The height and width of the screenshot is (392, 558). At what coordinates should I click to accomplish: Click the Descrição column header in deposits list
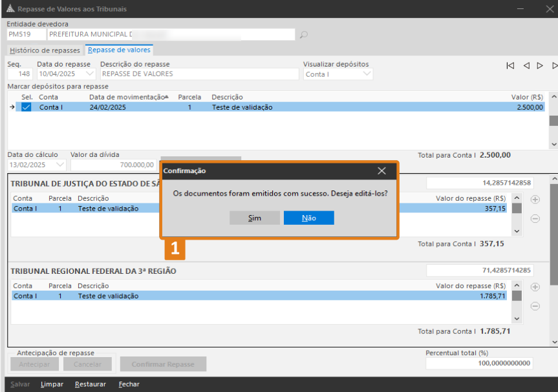pos(227,97)
